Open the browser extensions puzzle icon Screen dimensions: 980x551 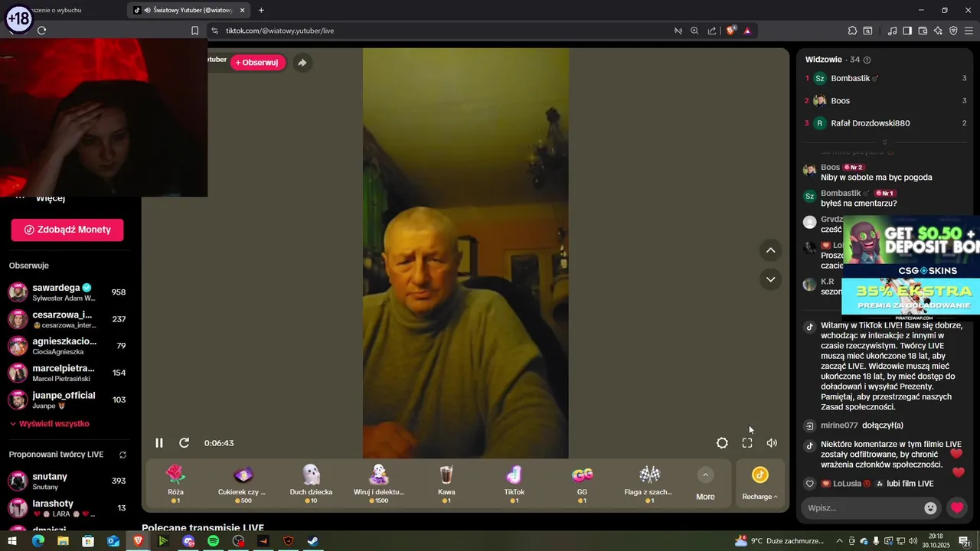pyautogui.click(x=852, y=31)
